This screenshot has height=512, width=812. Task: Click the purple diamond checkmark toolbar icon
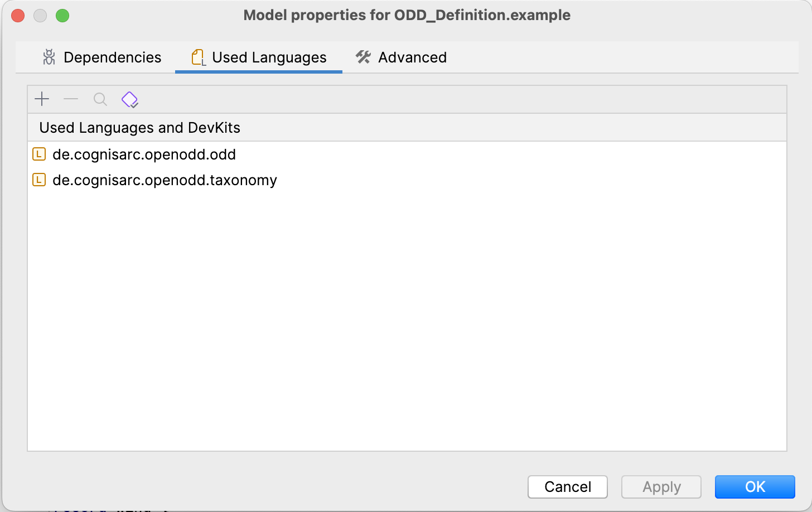pos(130,100)
